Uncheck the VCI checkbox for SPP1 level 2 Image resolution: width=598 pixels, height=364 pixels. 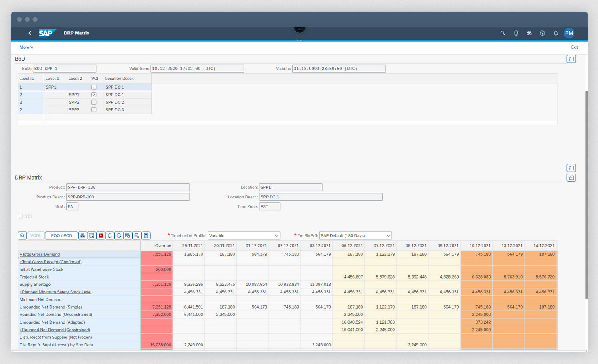coord(94,95)
